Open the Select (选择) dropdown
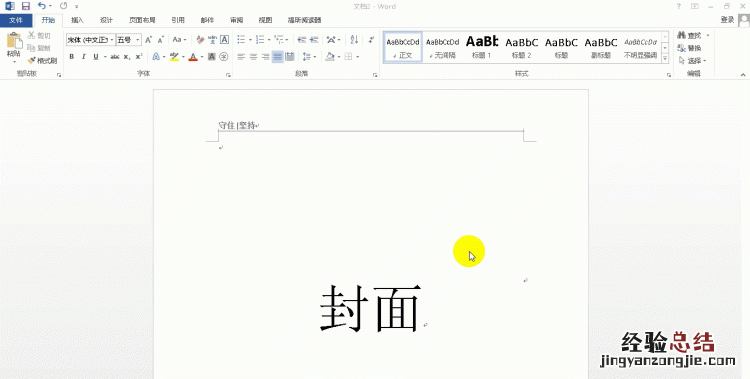The width and height of the screenshot is (750, 379). pos(692,60)
